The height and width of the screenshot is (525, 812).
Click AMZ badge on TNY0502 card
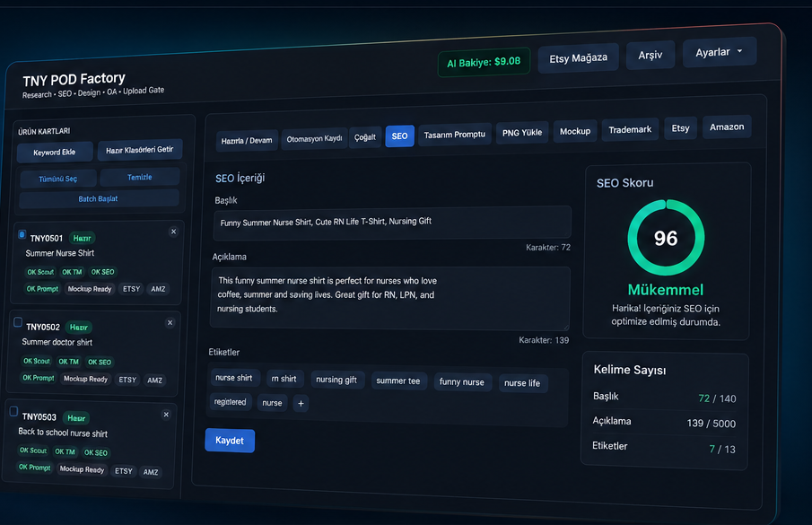click(x=155, y=380)
